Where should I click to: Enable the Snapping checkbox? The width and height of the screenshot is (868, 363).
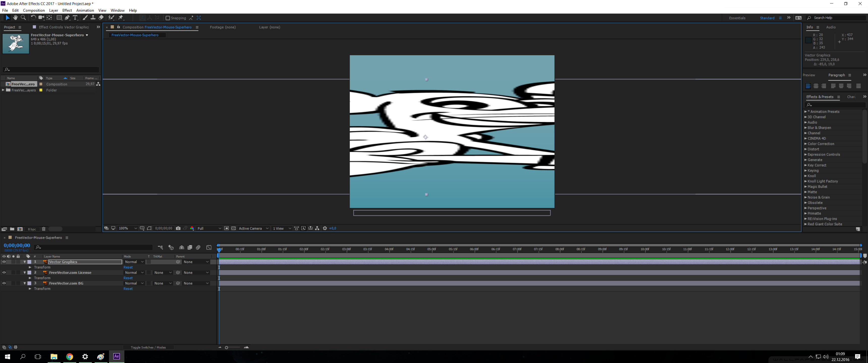tap(168, 18)
